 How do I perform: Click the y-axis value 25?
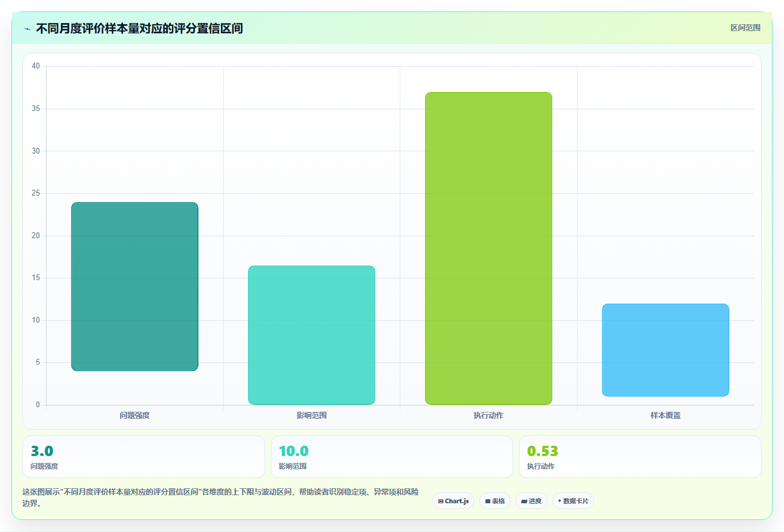click(36, 193)
